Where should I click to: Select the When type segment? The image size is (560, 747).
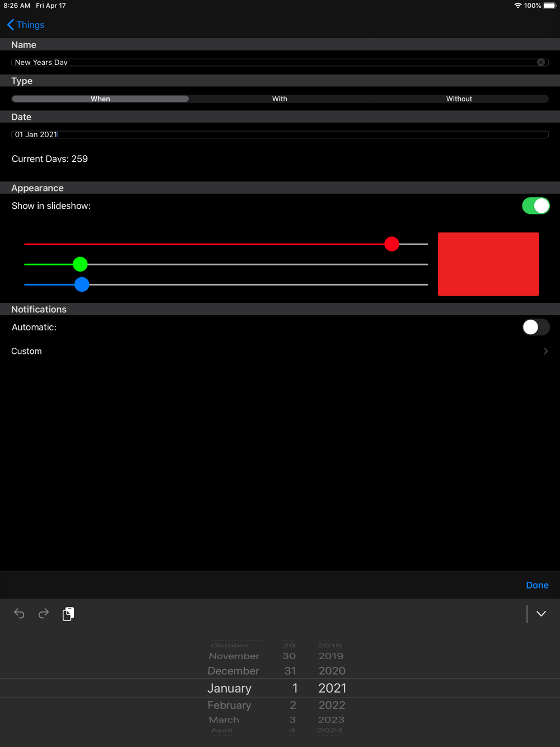point(100,99)
